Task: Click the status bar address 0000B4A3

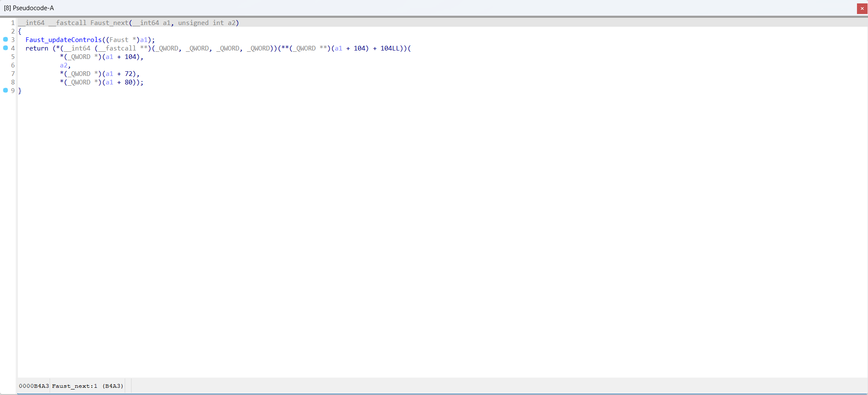Action: tap(34, 386)
